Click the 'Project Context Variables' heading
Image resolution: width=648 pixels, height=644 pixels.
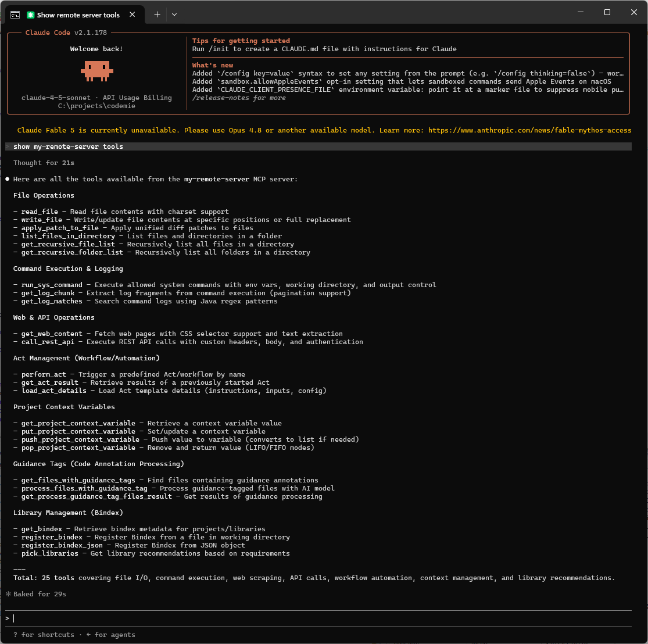pos(64,407)
